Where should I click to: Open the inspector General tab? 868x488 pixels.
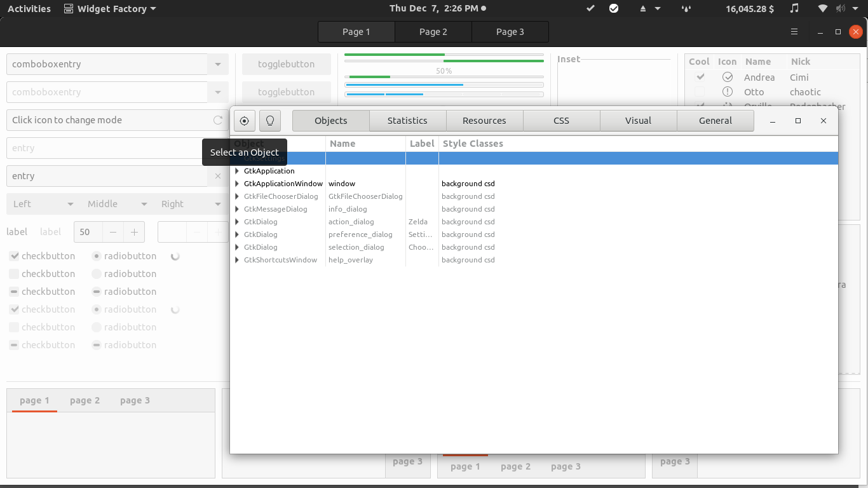(x=715, y=121)
